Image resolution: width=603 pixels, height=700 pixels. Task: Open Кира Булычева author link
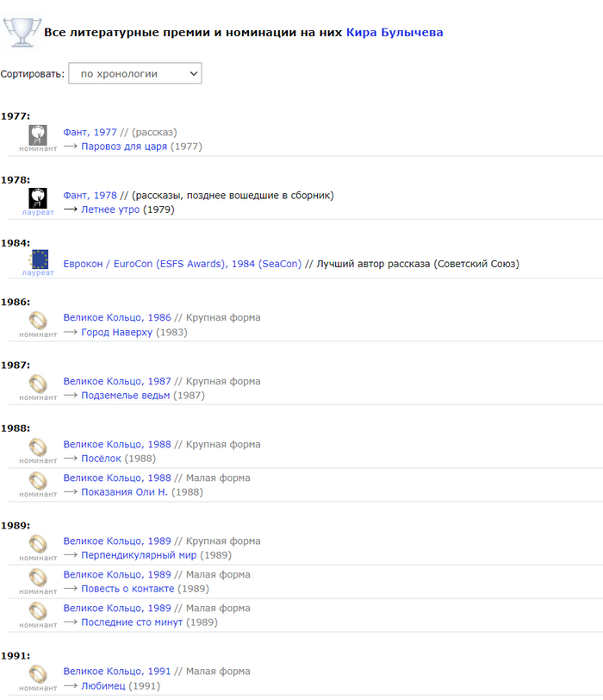coord(395,32)
